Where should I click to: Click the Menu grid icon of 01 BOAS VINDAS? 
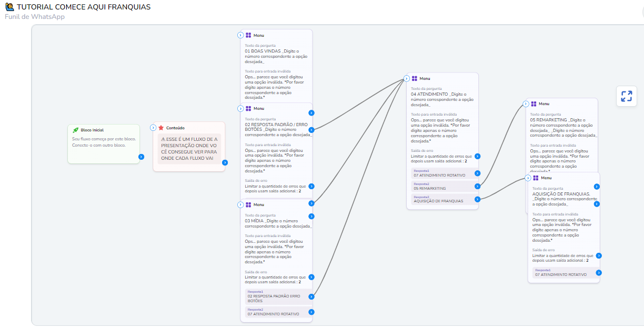coord(248,35)
